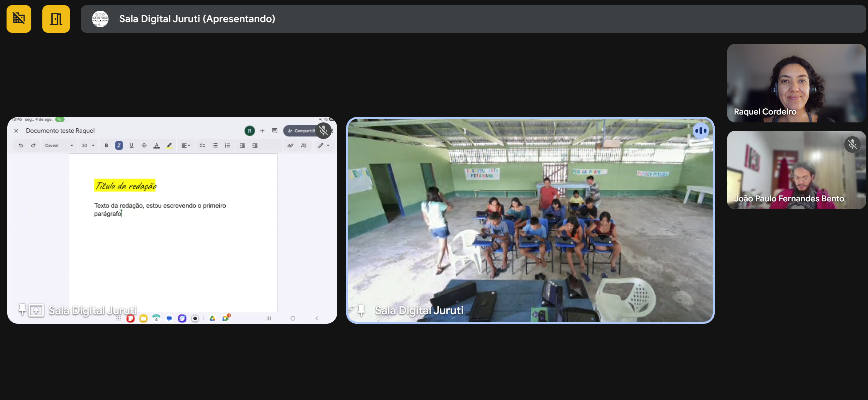The width and height of the screenshot is (868, 400).
Task: Click the increase indent icon
Action: point(255,146)
